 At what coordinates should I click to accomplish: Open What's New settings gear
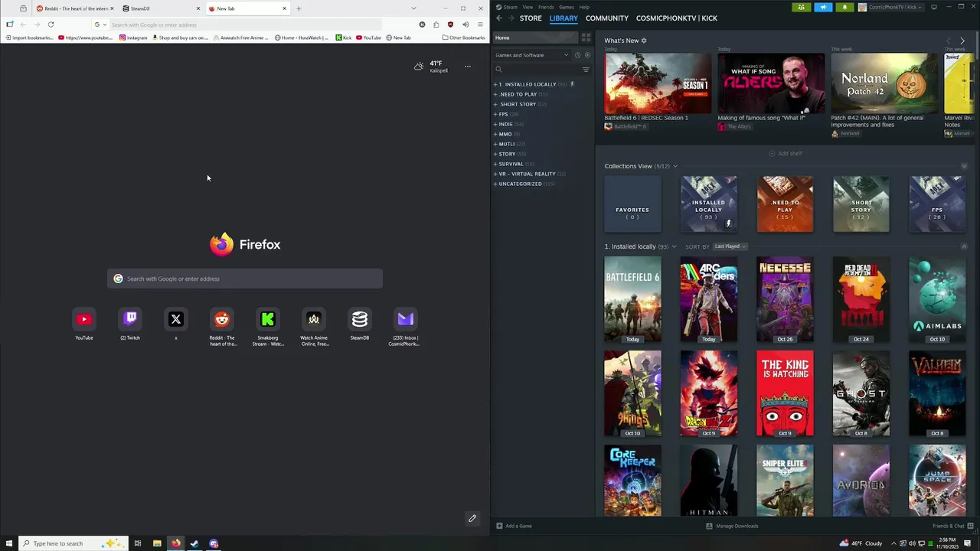[x=644, y=41]
